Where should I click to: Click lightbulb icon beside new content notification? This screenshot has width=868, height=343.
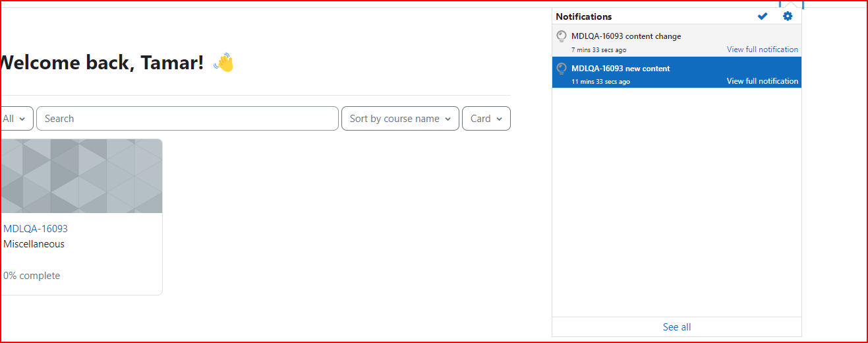[562, 69]
